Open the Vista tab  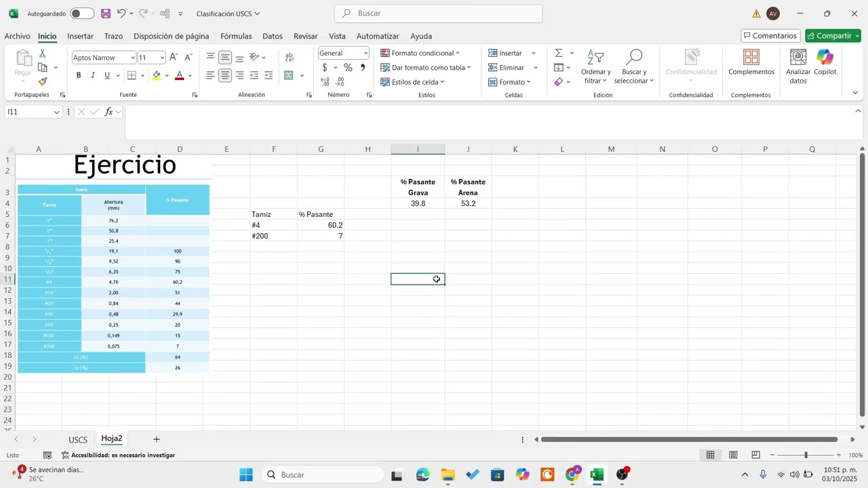[x=337, y=36]
